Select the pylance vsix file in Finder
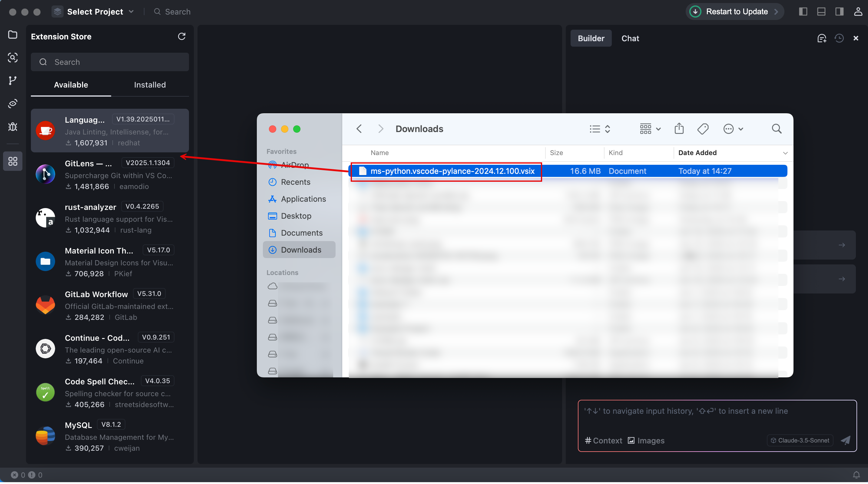The image size is (868, 484). click(568, 171)
